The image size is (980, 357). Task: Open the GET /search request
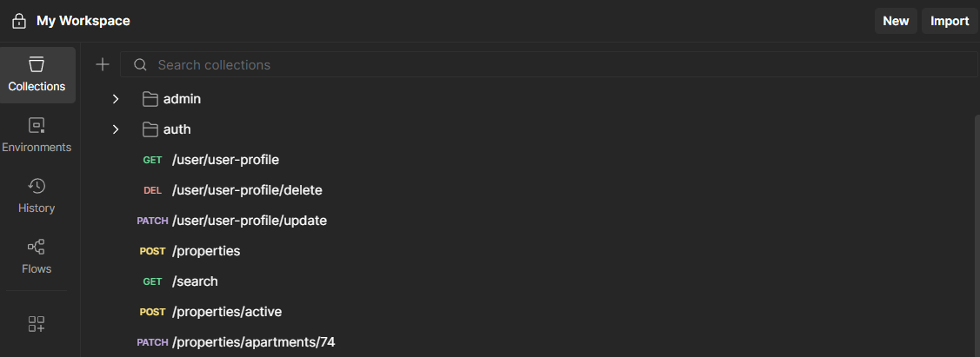[195, 281]
